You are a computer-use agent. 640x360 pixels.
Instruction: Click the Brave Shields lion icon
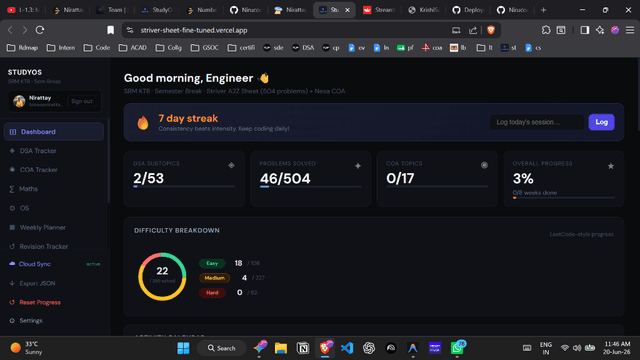[x=491, y=30]
